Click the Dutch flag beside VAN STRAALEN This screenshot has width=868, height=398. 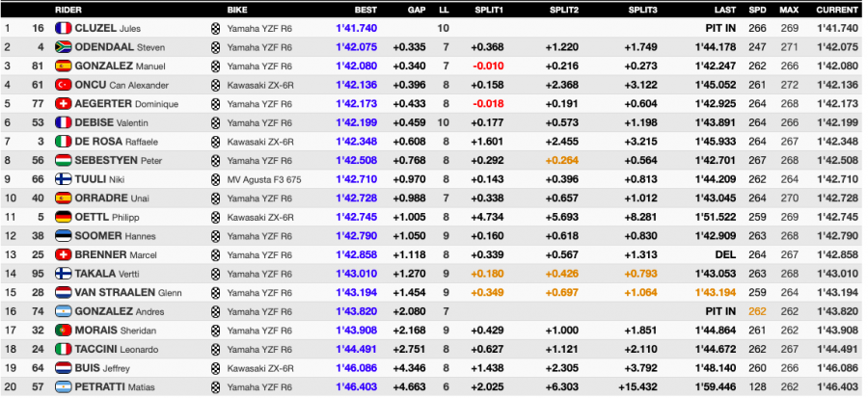(x=64, y=292)
